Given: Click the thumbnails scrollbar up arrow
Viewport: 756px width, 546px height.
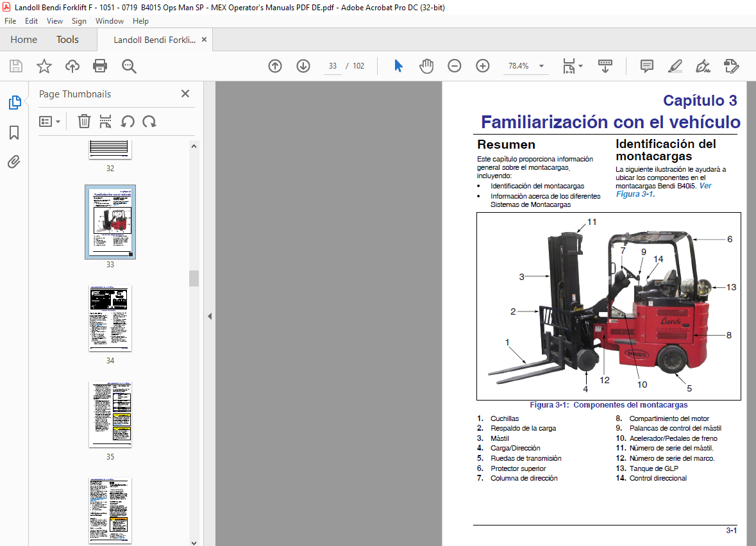Looking at the screenshot, I should (194, 146).
